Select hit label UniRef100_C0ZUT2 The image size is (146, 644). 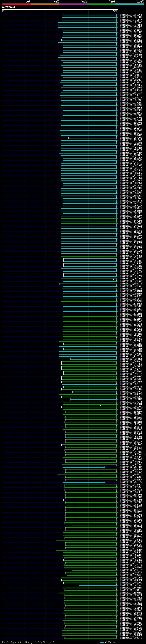[131, 638]
